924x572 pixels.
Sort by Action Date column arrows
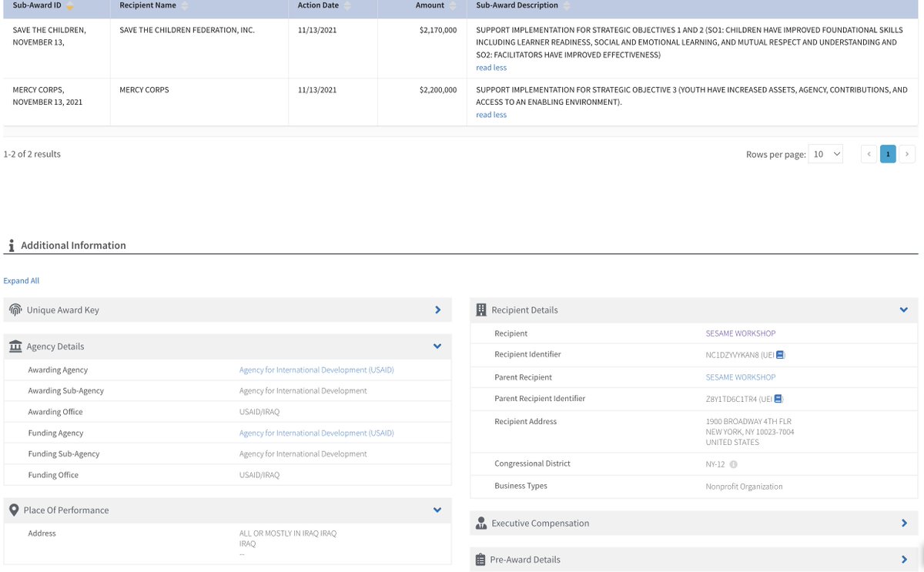pos(347,6)
